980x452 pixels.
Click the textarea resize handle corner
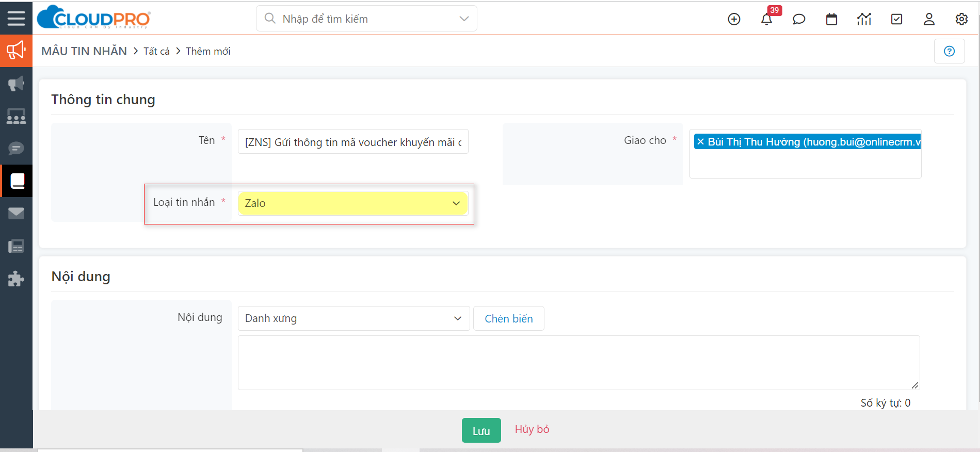[x=915, y=385]
